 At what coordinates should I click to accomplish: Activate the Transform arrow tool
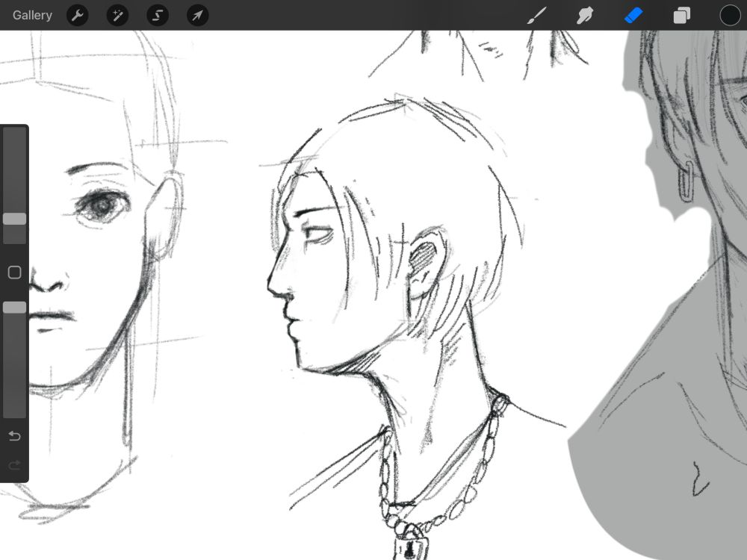[198, 15]
